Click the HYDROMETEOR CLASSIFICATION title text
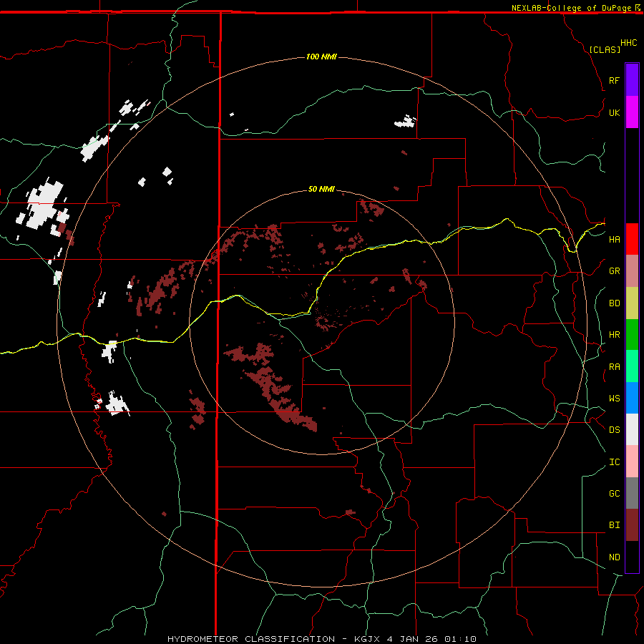Viewport: 644px width, 644px height. (251, 639)
